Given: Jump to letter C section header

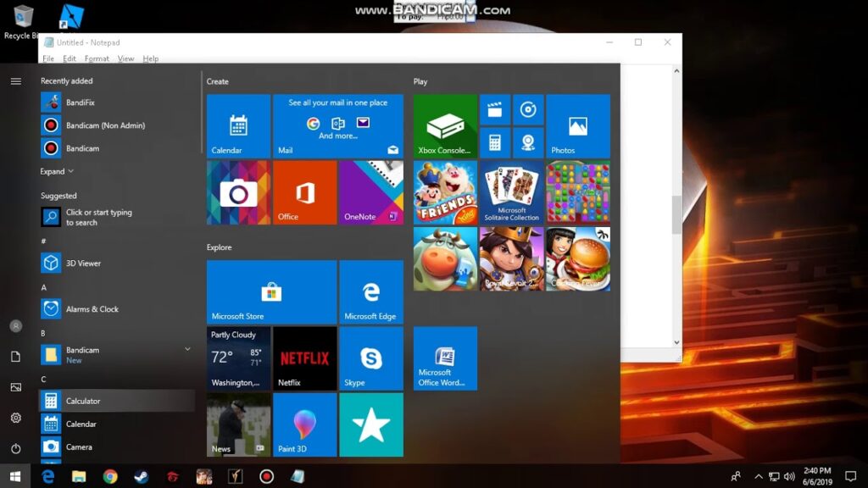Looking at the screenshot, I should coord(44,379).
